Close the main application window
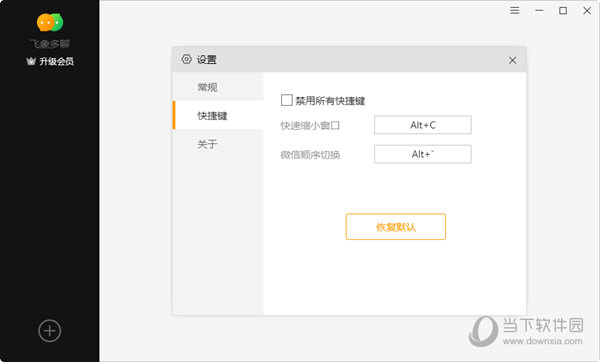 coord(587,11)
